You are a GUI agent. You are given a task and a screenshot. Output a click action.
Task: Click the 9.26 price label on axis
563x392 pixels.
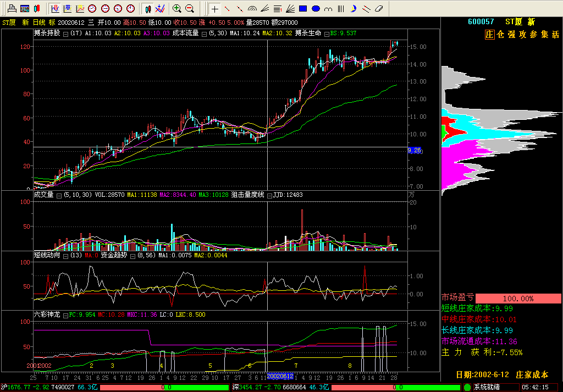click(415, 151)
